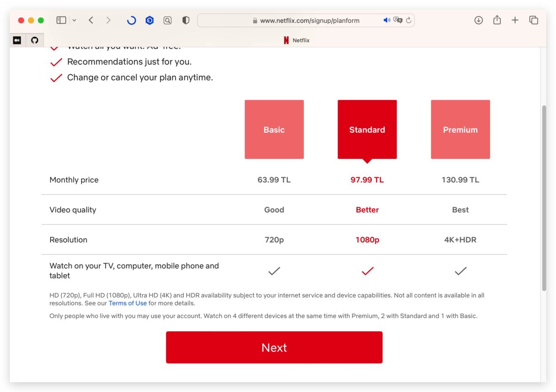Focus the netflix.com address bar
Viewport: 556px width, 392px height.
point(306,20)
